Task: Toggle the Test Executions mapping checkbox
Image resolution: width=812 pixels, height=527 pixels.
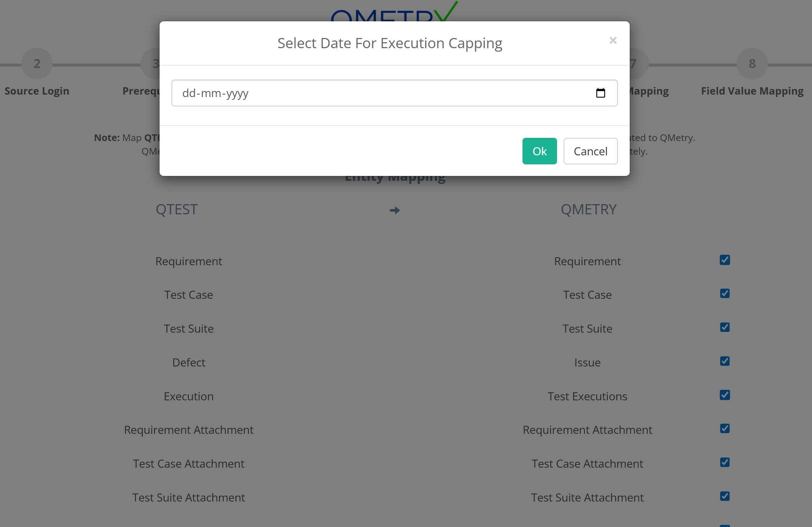Action: pyautogui.click(x=725, y=395)
